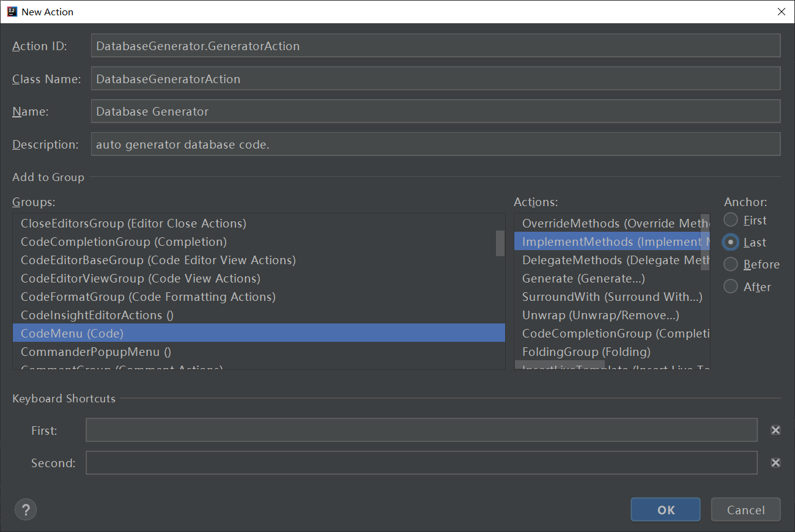Select SurroundWith (Surround With...) action
This screenshot has width=795, height=532.
[612, 297]
